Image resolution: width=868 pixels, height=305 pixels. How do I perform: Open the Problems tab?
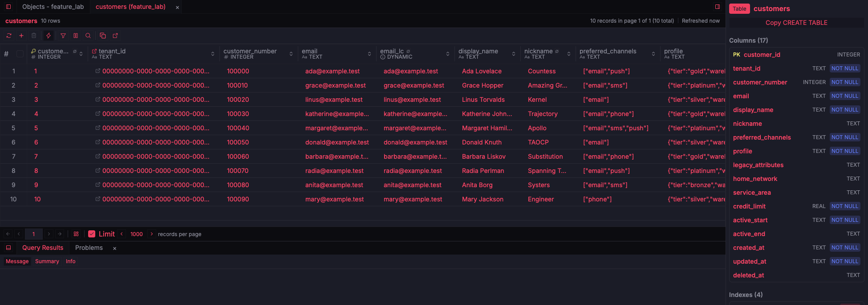(89, 248)
